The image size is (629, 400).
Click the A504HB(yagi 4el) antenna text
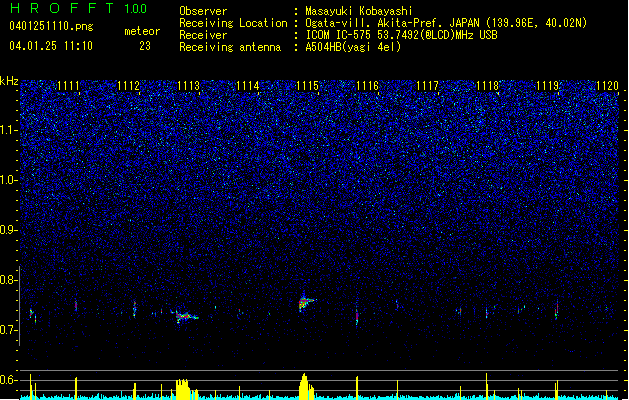click(x=353, y=47)
